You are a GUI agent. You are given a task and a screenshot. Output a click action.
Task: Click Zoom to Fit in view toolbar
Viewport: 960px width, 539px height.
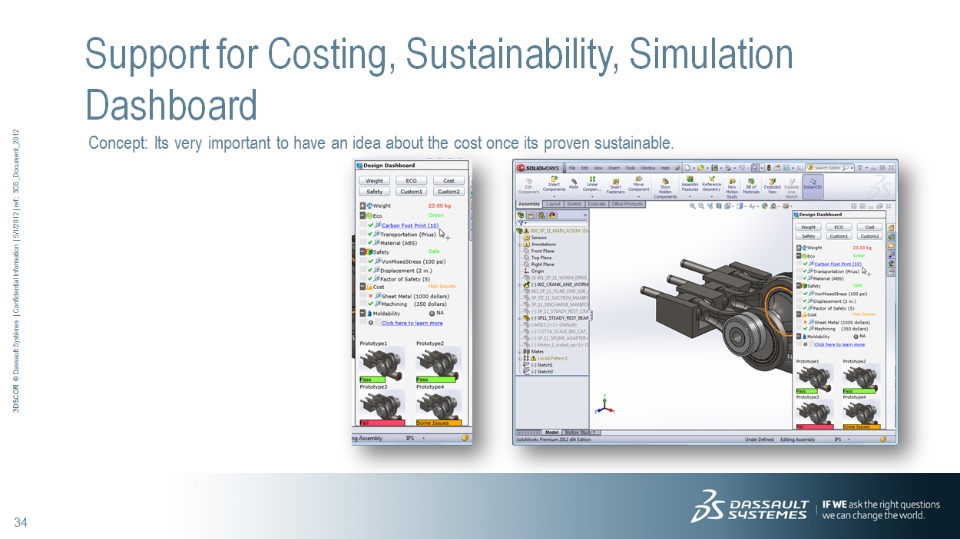coord(692,206)
